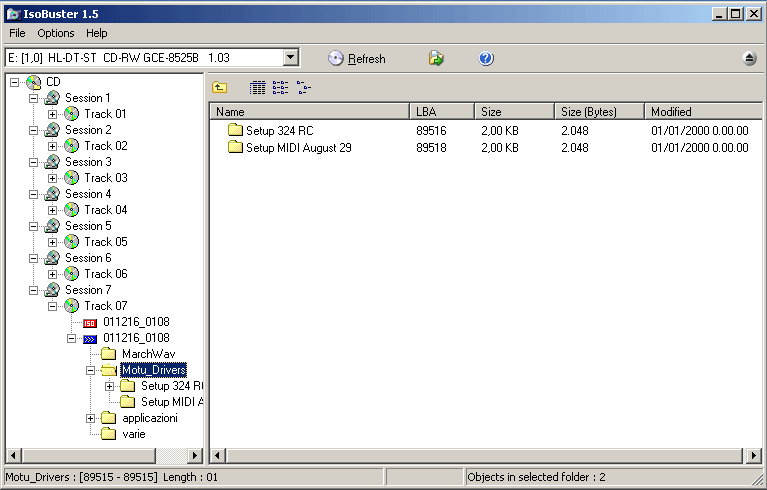
Task: Collapse the Session 7 node
Action: pos(34,290)
